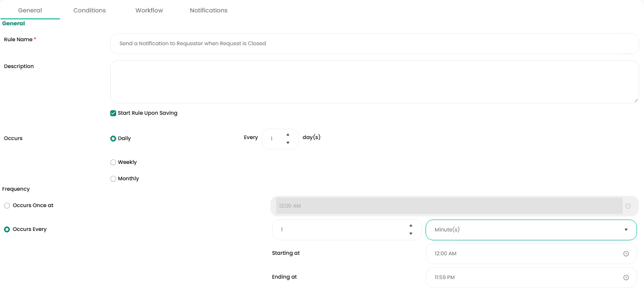
Task: Switch to the Conditions tab
Action: [x=89, y=10]
